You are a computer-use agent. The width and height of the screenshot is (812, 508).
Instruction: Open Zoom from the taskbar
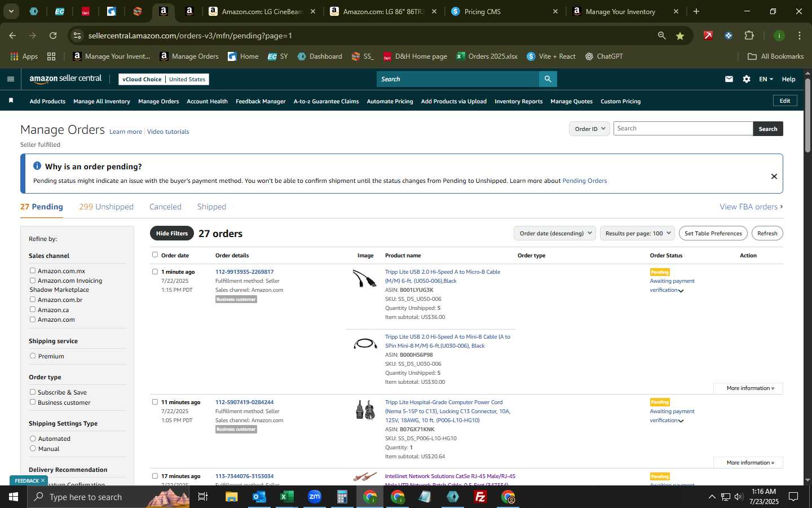[315, 497]
